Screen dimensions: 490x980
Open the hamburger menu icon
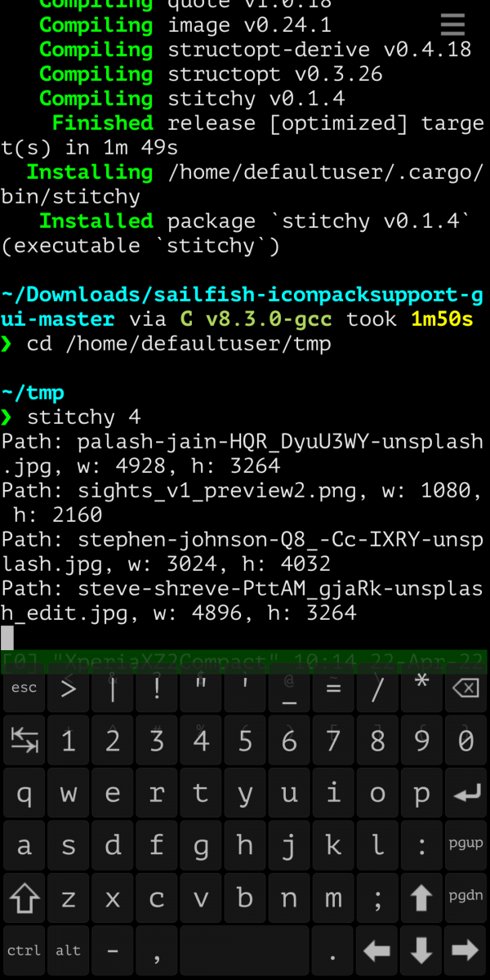click(452, 24)
